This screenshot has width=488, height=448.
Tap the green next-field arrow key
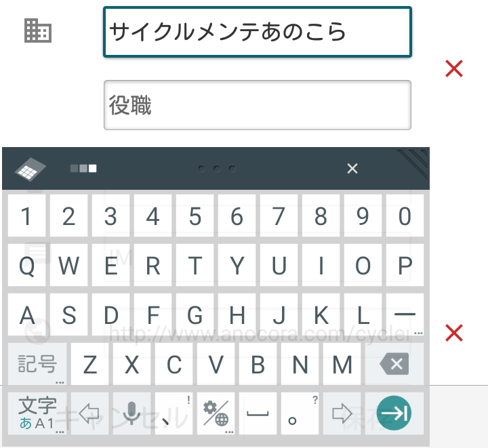(x=394, y=413)
